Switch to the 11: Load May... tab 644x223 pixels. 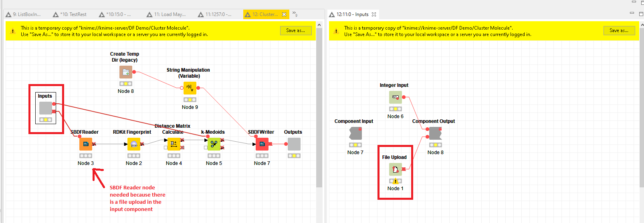coord(166,14)
